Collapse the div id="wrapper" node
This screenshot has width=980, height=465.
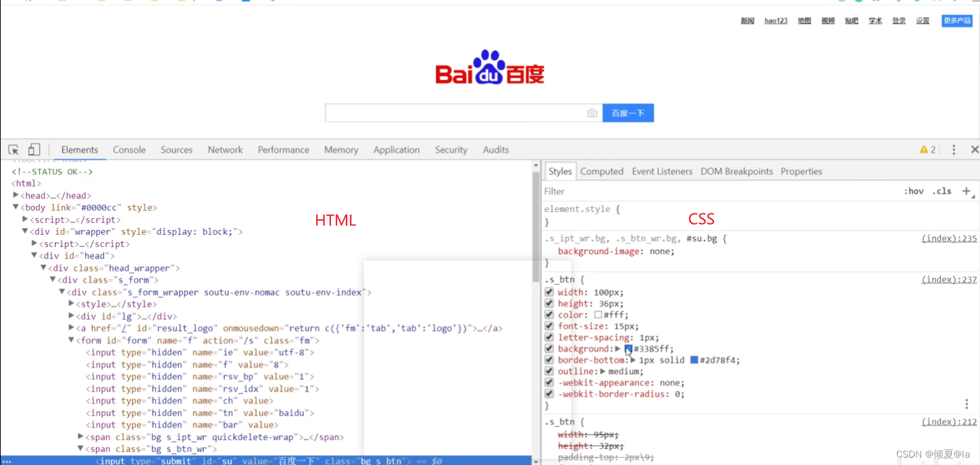click(x=25, y=231)
